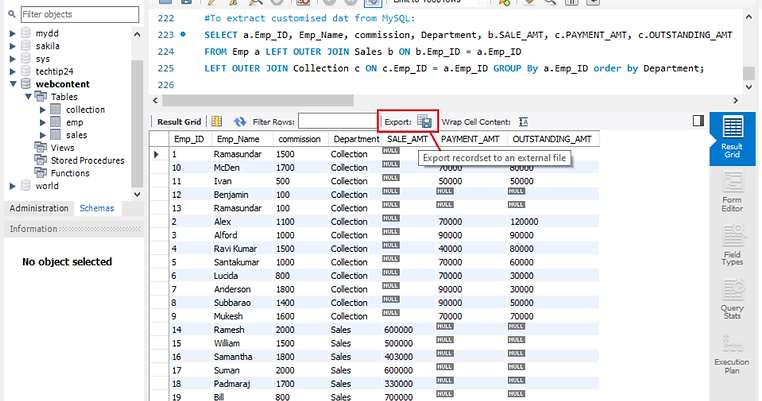This screenshot has height=401, width=762.
Task: Click the sys schema label
Action: pyautogui.click(x=42, y=58)
